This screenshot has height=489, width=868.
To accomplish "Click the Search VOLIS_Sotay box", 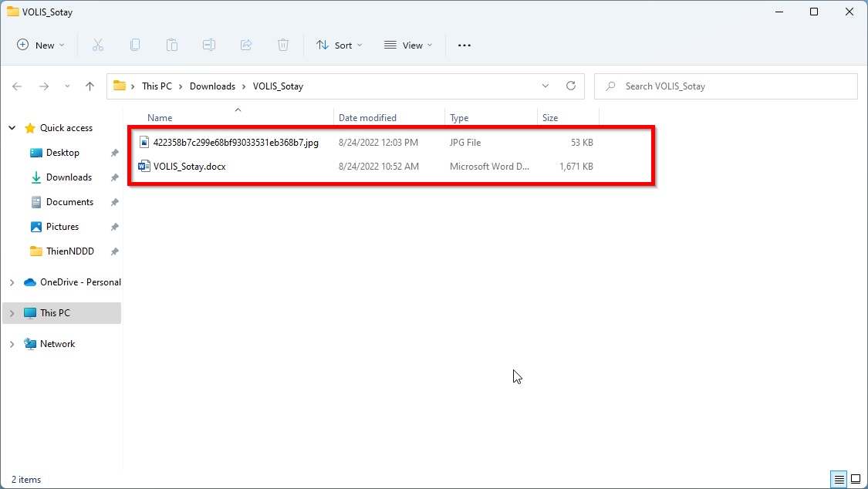I will (726, 86).
